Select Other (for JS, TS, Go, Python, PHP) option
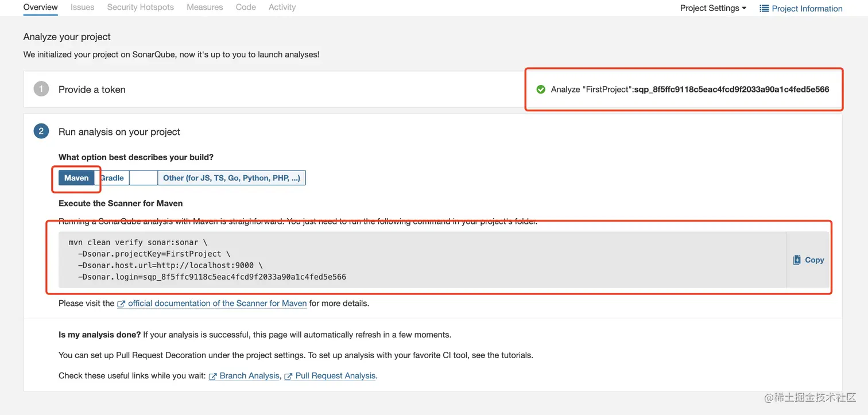This screenshot has width=868, height=415. tap(231, 178)
